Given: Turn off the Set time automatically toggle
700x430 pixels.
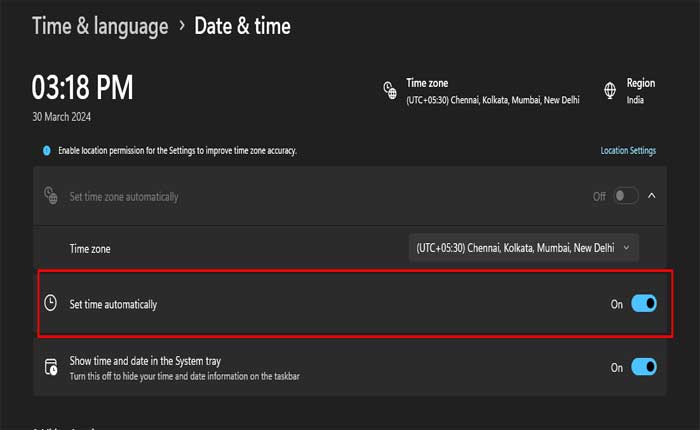Looking at the screenshot, I should 644,303.
